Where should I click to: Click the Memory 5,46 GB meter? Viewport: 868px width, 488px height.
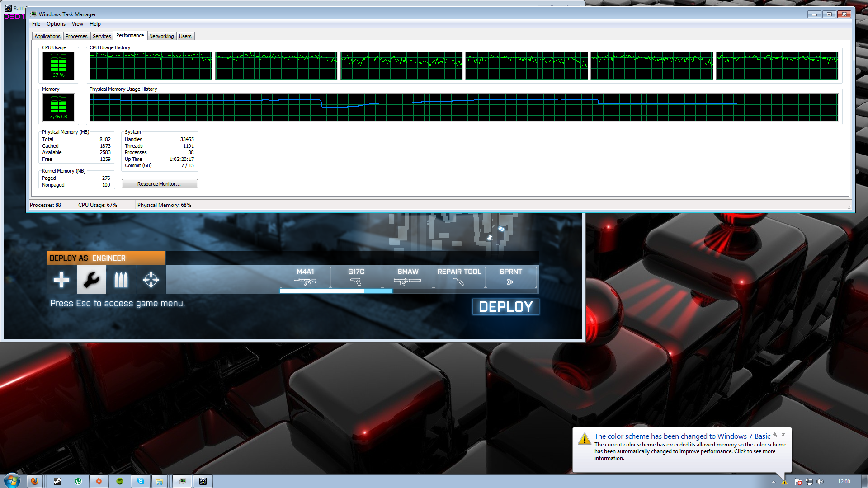click(x=59, y=108)
